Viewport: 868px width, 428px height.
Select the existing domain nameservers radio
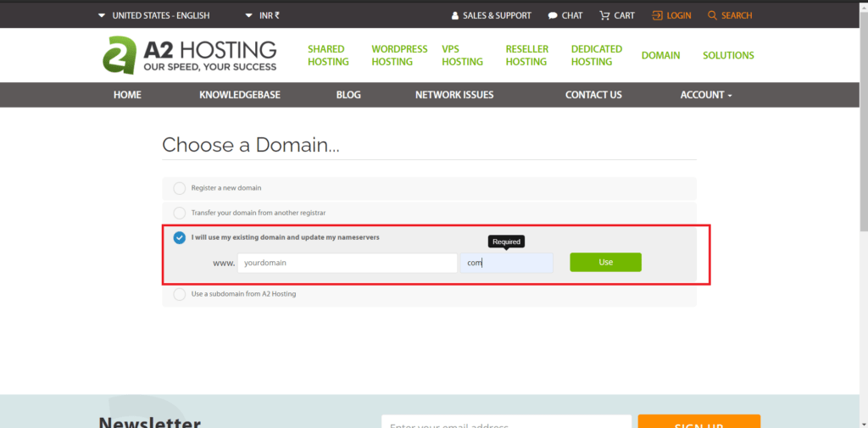coord(180,237)
